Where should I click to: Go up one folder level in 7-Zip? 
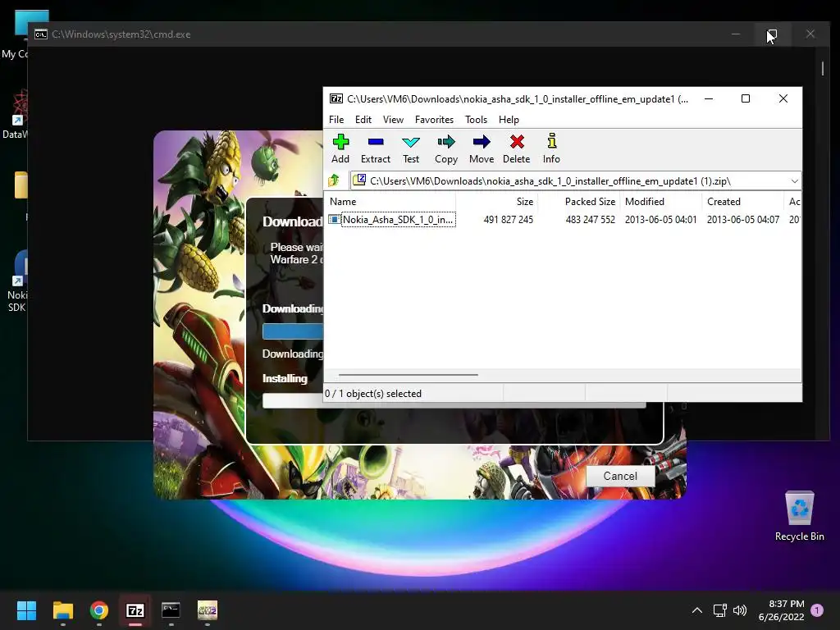335,180
